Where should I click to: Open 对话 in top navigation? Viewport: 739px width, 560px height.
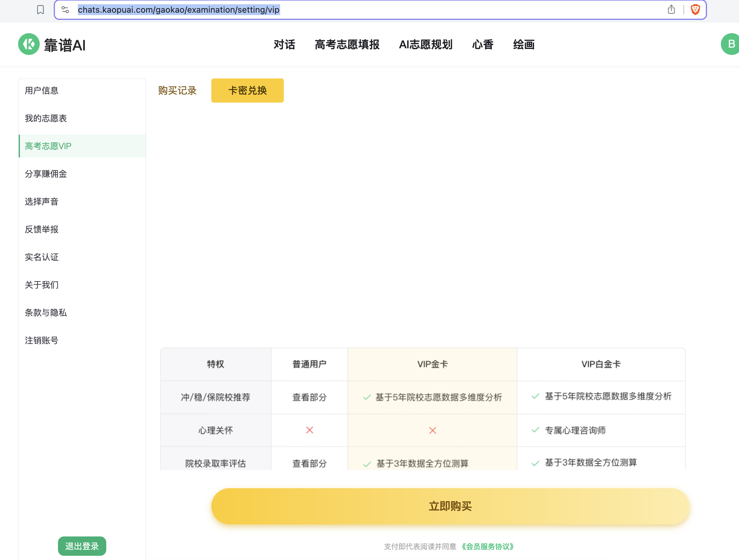pyautogui.click(x=284, y=44)
